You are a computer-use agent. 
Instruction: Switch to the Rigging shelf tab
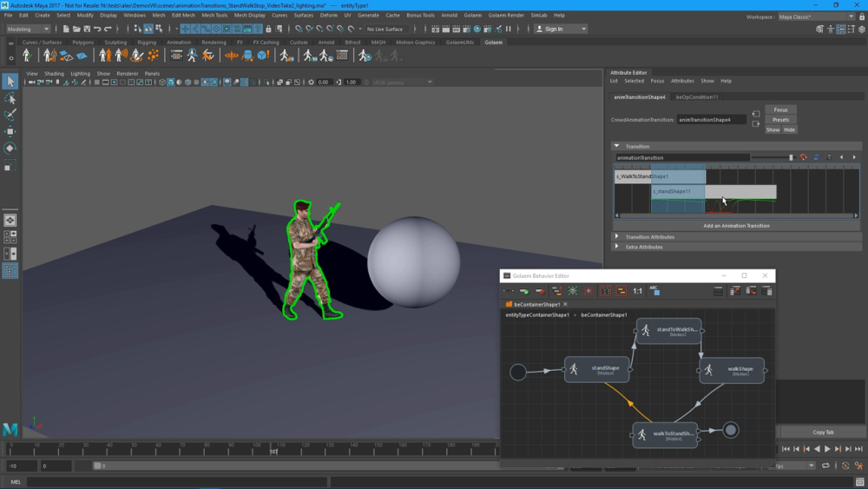(147, 42)
